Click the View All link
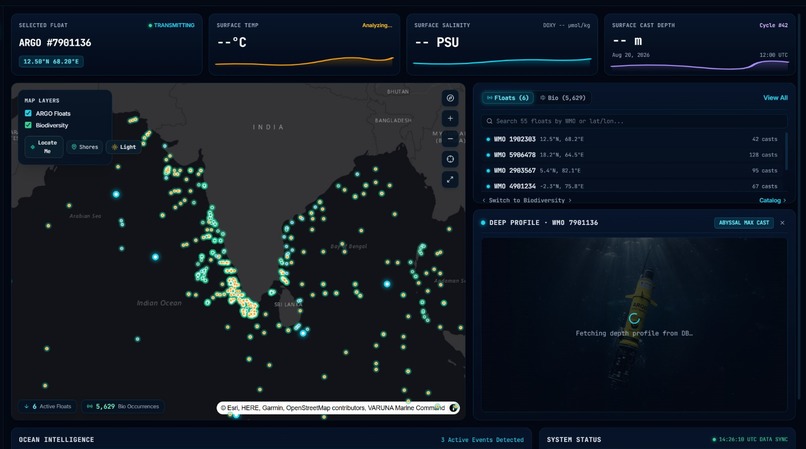 point(775,98)
